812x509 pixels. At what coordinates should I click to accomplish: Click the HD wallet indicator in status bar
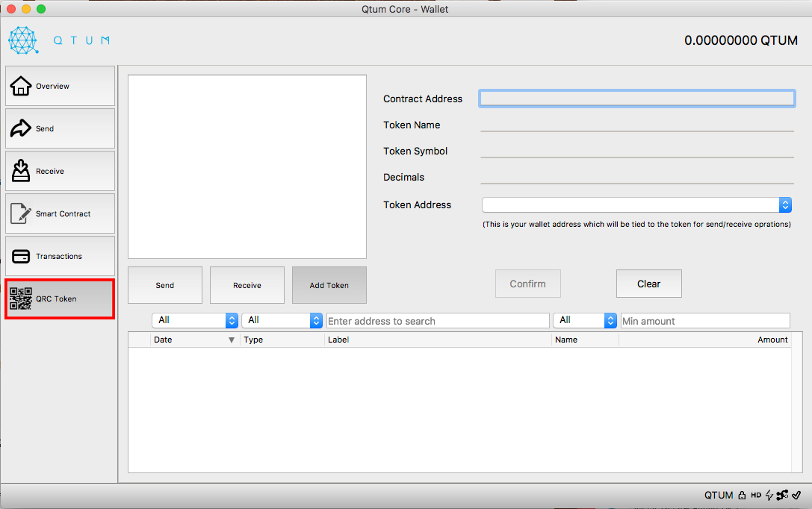(x=756, y=495)
